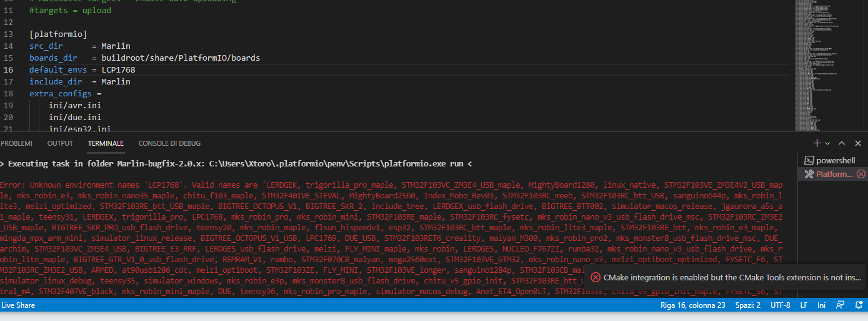The image size is (868, 321).
Task: Click default_envs key in editor
Action: coord(58,69)
